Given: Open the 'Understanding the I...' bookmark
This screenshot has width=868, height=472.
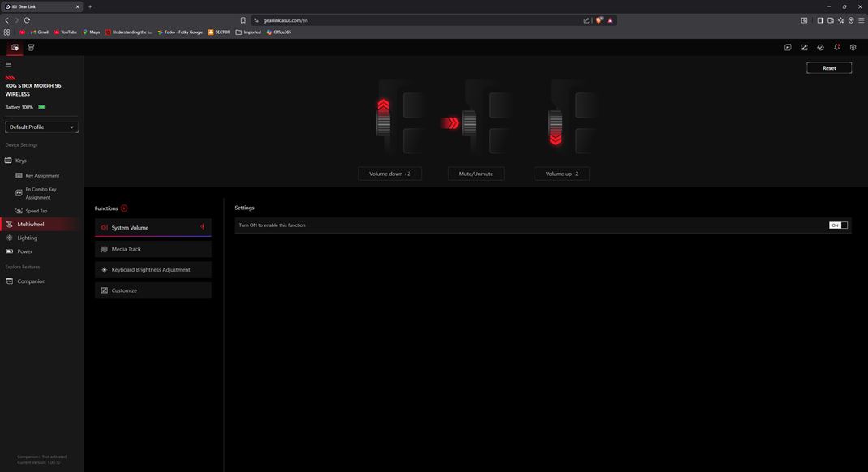Looking at the screenshot, I should (128, 32).
